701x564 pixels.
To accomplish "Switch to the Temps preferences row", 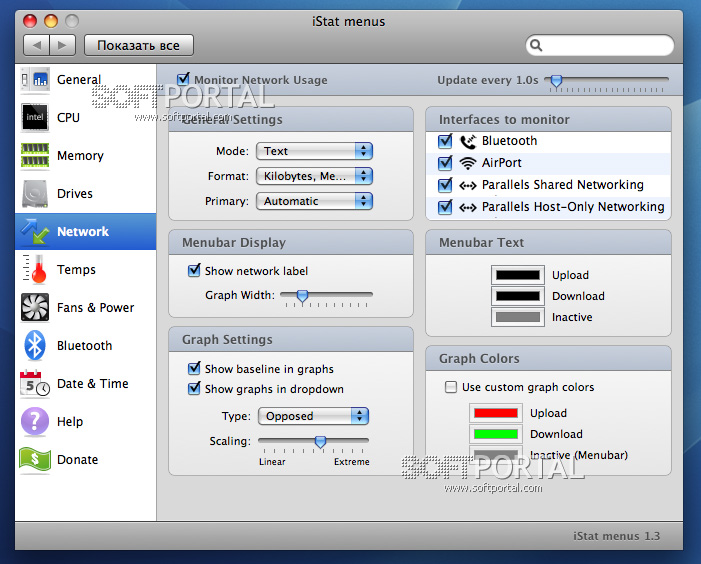I will pyautogui.click(x=85, y=269).
